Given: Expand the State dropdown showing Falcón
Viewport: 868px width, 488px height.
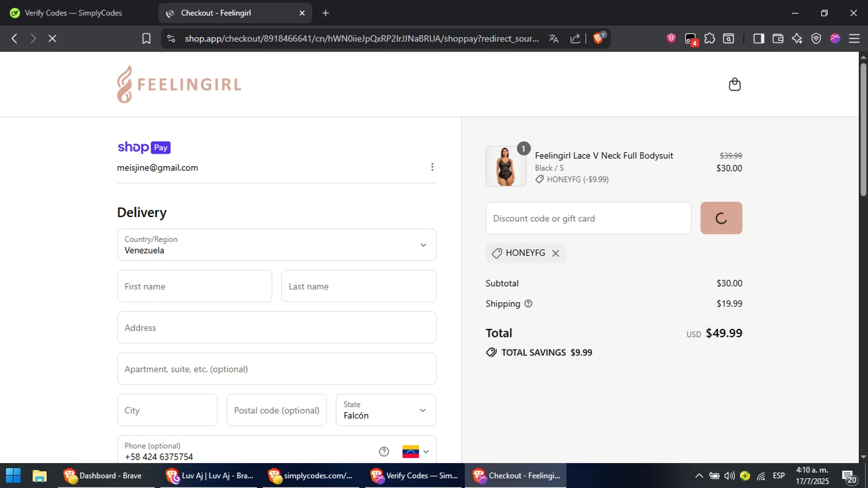Looking at the screenshot, I should [385, 410].
